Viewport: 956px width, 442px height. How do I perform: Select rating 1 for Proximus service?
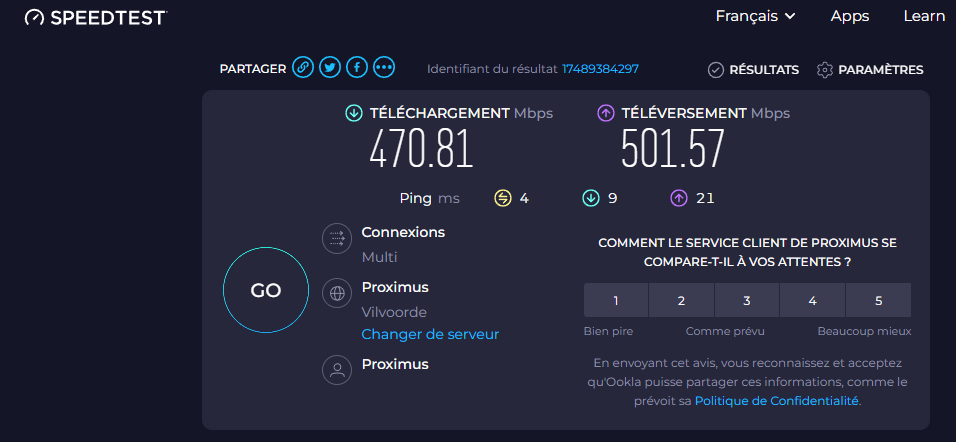(616, 300)
